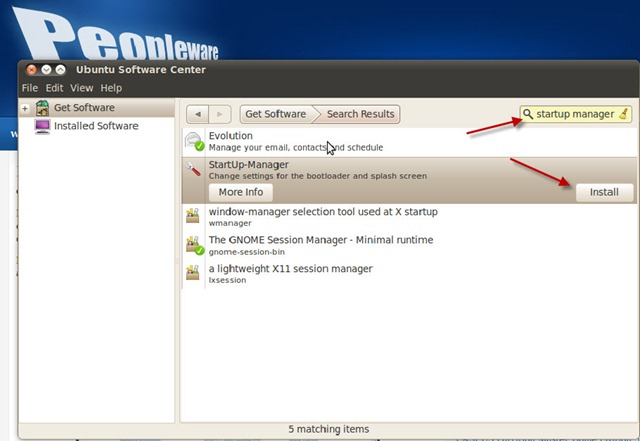This screenshot has height=441, width=640.
Task: Select the StartUp-Manager title text
Action: coord(249,165)
